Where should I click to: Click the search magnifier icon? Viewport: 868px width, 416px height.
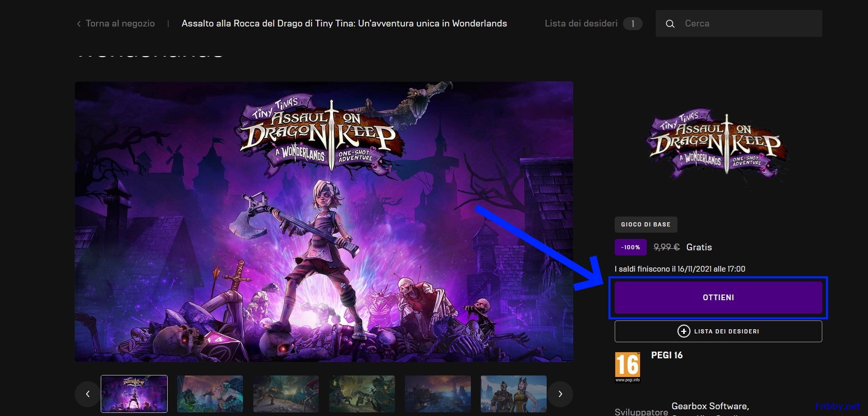coord(670,24)
